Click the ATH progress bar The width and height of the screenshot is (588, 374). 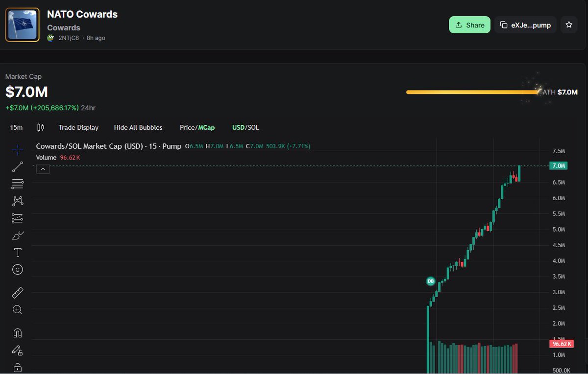[x=472, y=92]
